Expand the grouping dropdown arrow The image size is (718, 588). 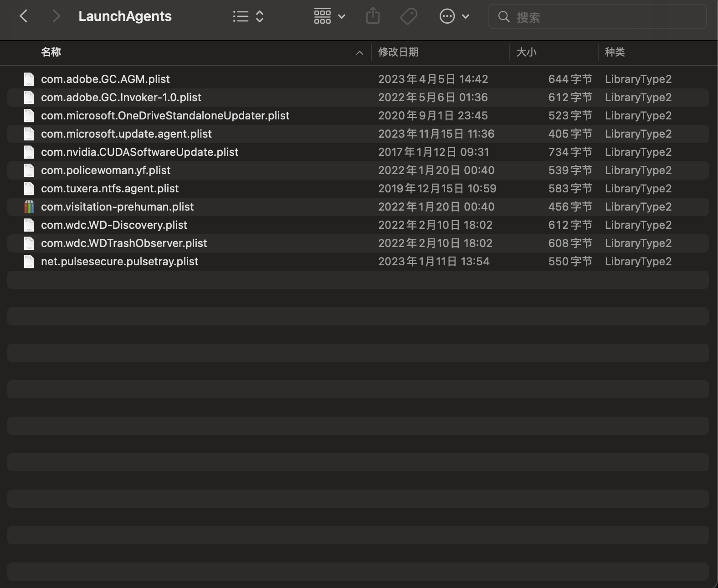click(342, 17)
